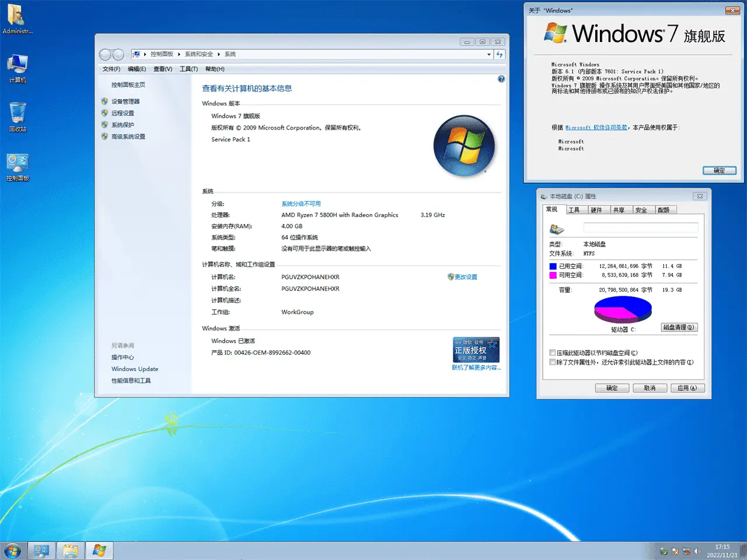Click the 磁盘清理 button

pyautogui.click(x=679, y=327)
